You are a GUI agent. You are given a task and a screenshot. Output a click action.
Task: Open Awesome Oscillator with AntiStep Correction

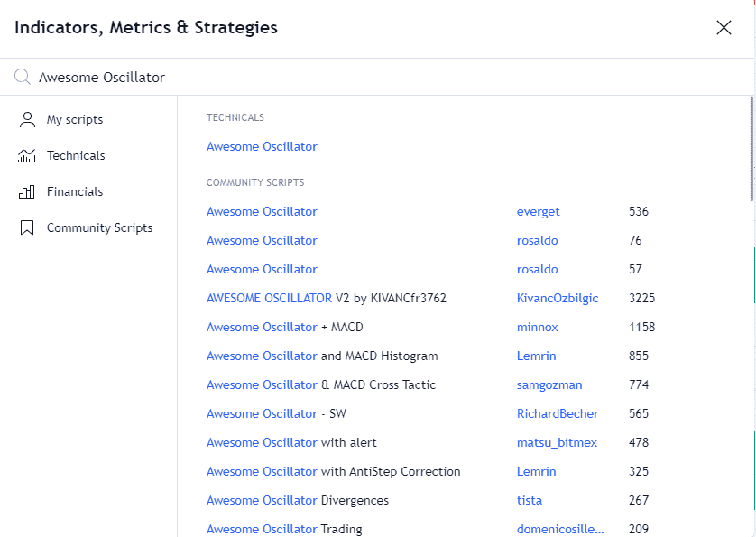coord(333,471)
